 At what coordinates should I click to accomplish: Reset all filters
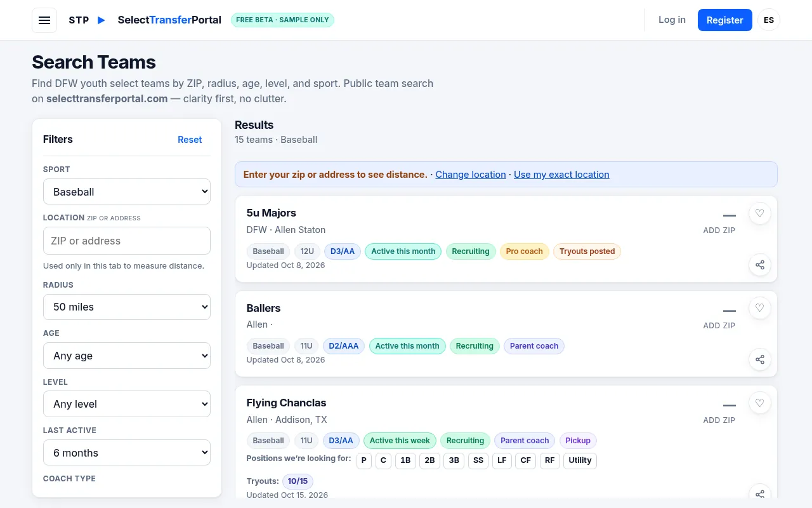point(190,140)
